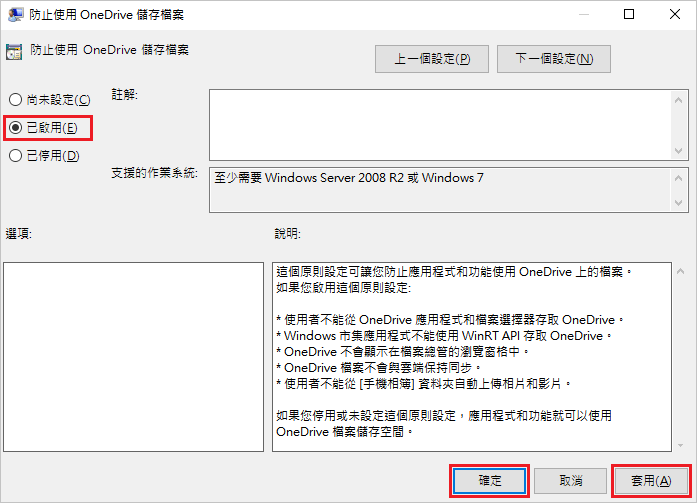Click the 註解 box scroll up arrow
This screenshot has width=697, height=503.
pyautogui.click(x=678, y=100)
